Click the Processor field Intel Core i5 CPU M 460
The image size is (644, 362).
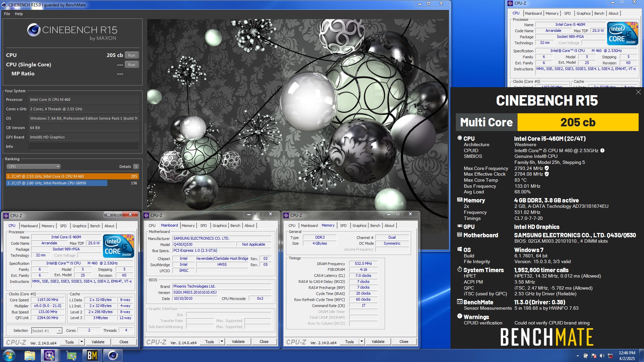click(x=84, y=100)
